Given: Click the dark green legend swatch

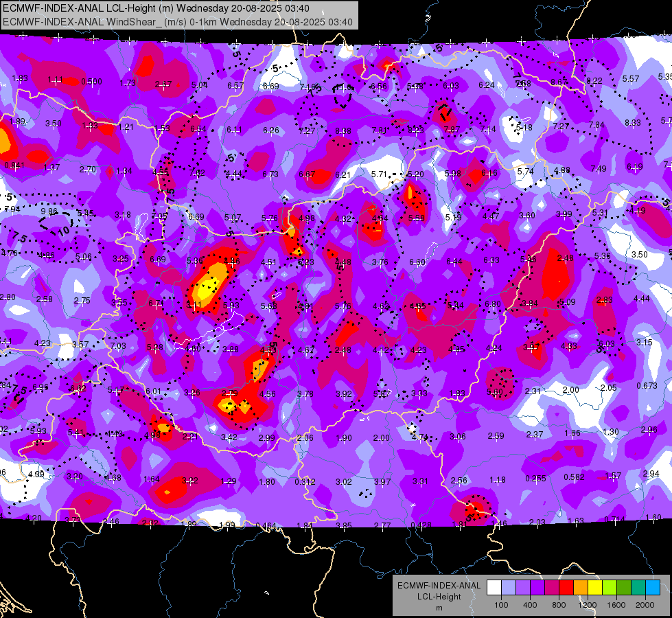Looking at the screenshot, I should (624, 588).
